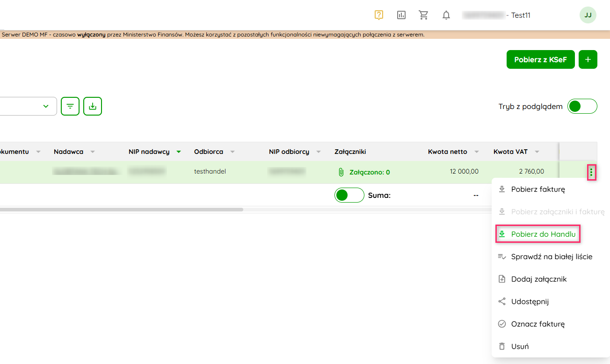This screenshot has width=610, height=364.
Task: Toggle the Tryb z podglądem switch
Action: (582, 106)
